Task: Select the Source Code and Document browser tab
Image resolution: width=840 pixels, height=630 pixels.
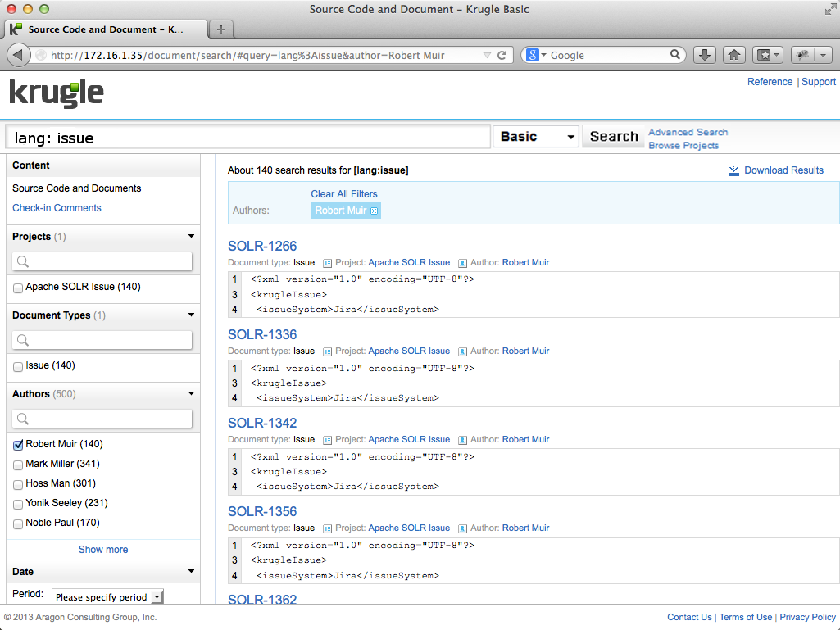Action: (106, 29)
